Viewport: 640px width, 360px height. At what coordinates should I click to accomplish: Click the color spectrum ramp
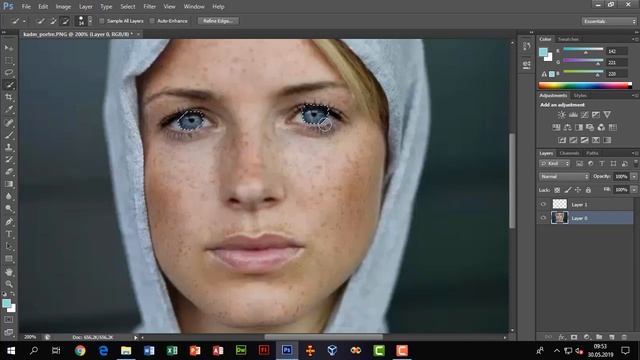coord(585,85)
